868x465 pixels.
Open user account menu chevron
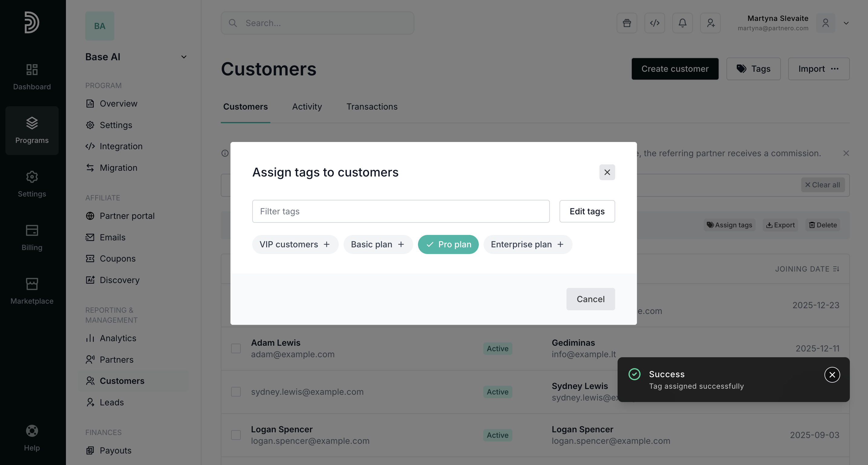click(x=846, y=23)
